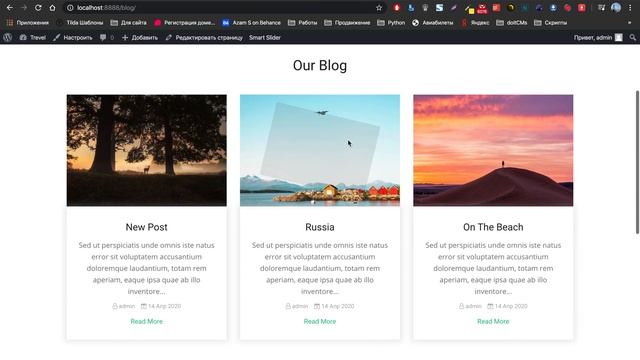Open the Приложения apps shortcut
This screenshot has height=360, width=640.
point(28,22)
